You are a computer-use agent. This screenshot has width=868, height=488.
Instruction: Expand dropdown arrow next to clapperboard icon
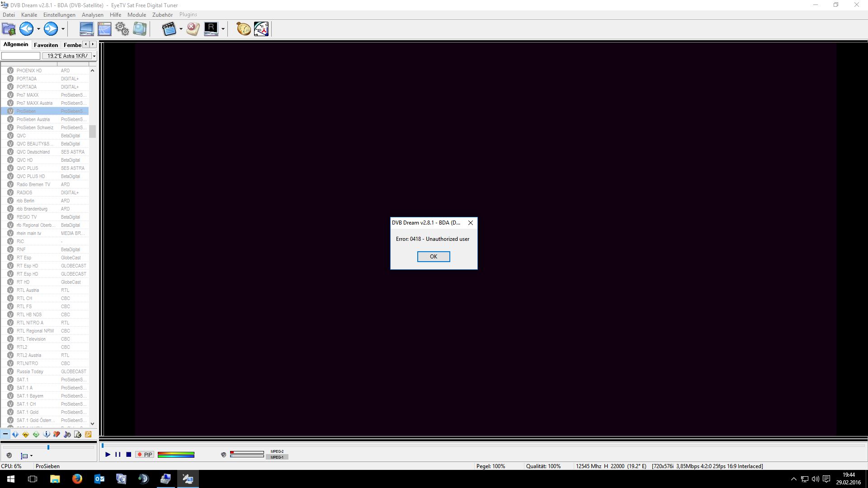pyautogui.click(x=181, y=29)
